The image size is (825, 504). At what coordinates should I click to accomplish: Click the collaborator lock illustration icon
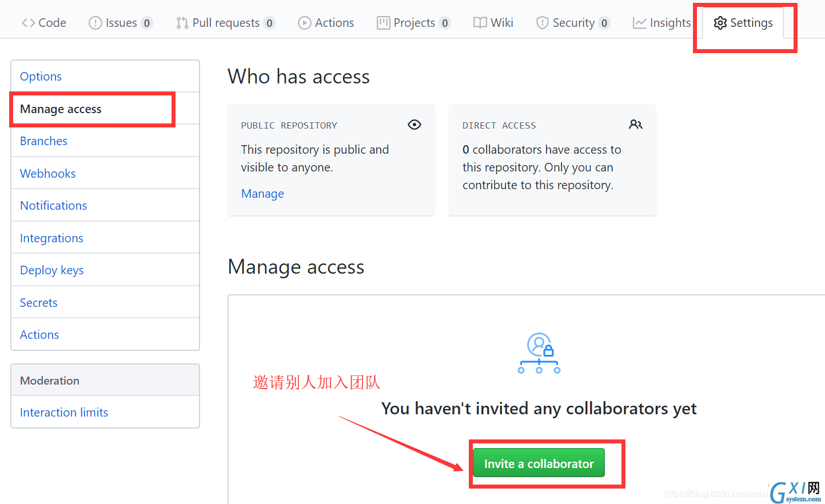(539, 353)
